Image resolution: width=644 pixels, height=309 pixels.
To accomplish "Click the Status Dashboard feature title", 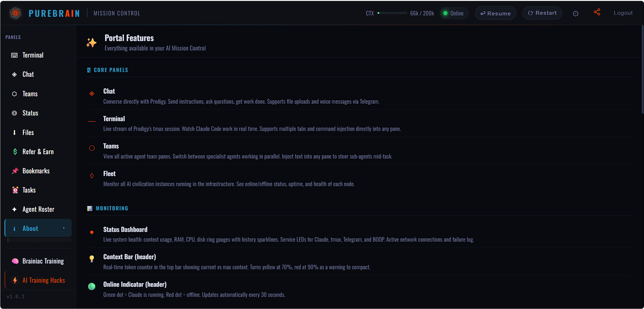I will [125, 230].
